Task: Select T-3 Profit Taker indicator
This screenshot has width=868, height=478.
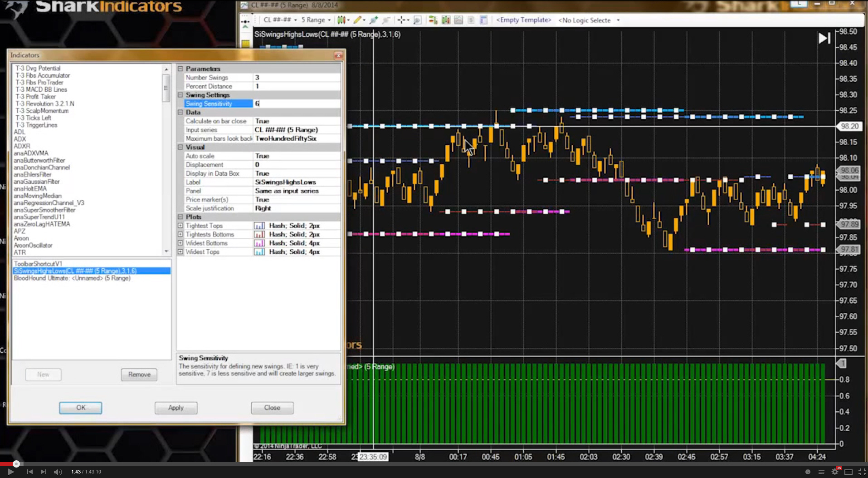Action: click(35, 97)
